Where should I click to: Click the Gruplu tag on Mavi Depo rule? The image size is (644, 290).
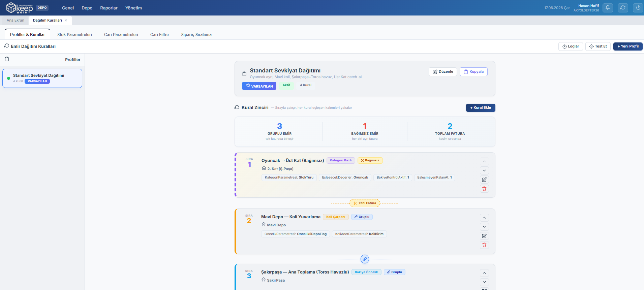coord(362,217)
